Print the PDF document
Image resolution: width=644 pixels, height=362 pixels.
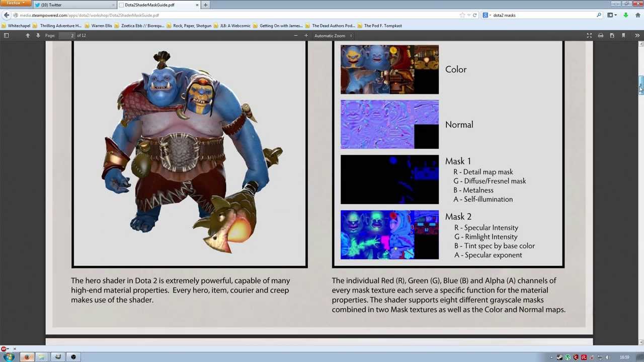click(601, 36)
